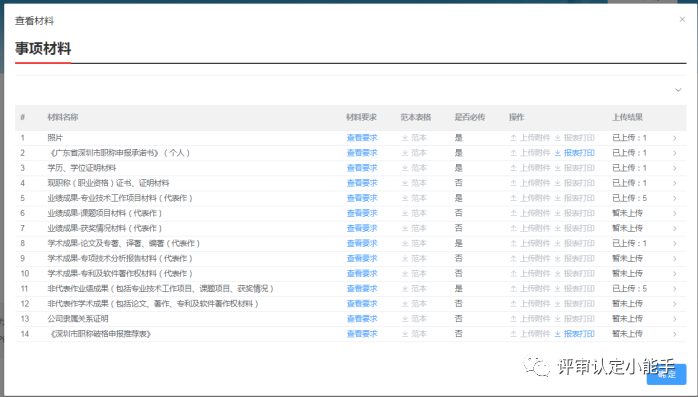View 查看要求 for 学历、学位证明材料
The height and width of the screenshot is (397, 698).
[x=362, y=168]
